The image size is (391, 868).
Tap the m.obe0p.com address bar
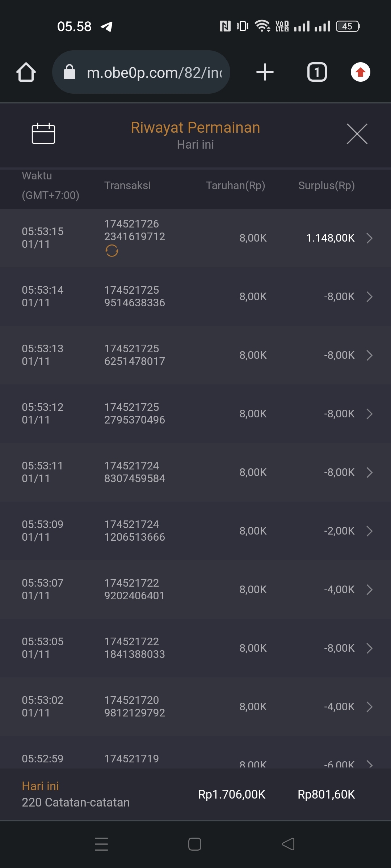click(154, 72)
